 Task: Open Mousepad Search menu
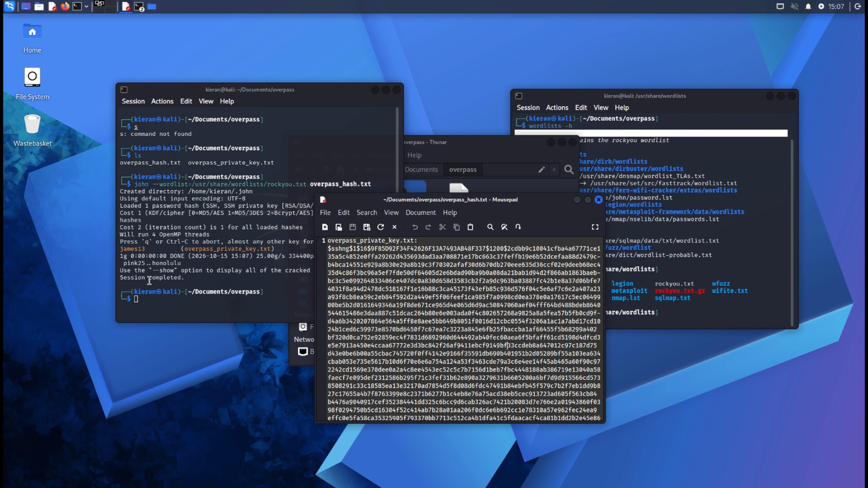click(x=367, y=213)
